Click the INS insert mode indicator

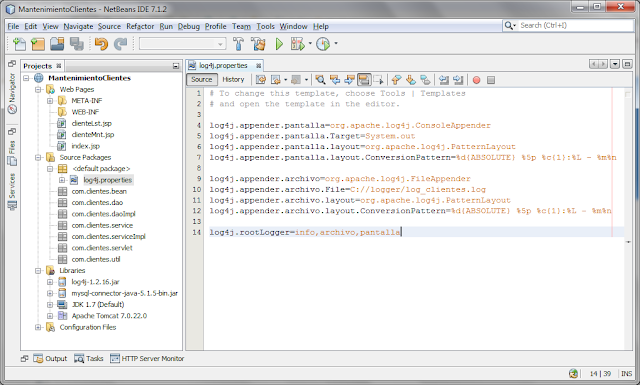626,374
